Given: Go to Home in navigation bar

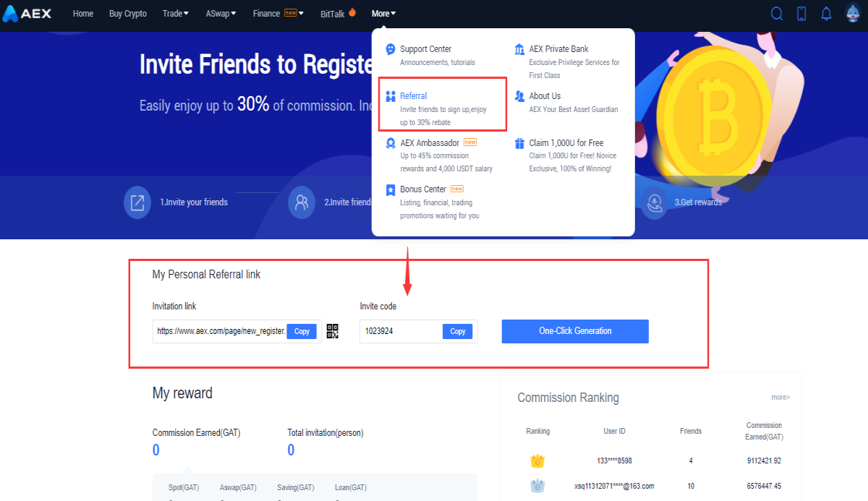Looking at the screenshot, I should tap(83, 14).
